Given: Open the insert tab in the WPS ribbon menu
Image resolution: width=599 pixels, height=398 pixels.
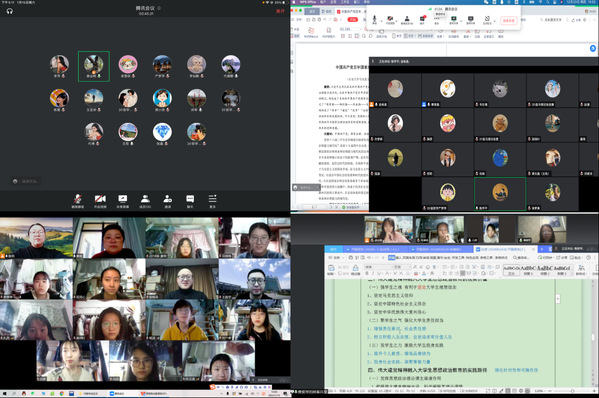Looking at the screenshot, I should coord(397,258).
